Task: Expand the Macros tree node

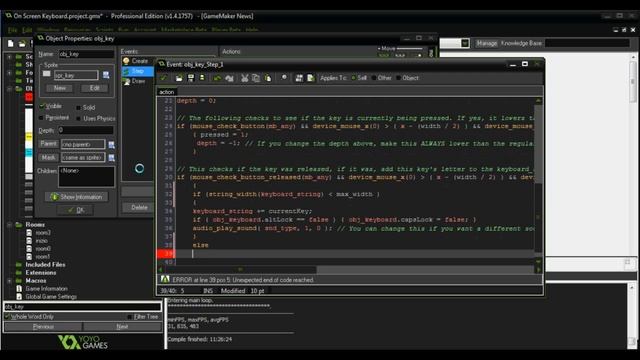Action: pyautogui.click(x=9, y=281)
